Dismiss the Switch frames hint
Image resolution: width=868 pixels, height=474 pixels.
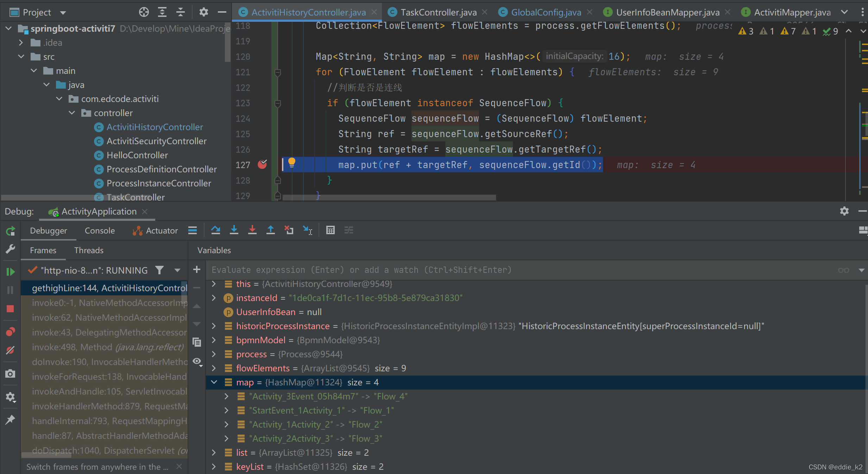(x=179, y=466)
